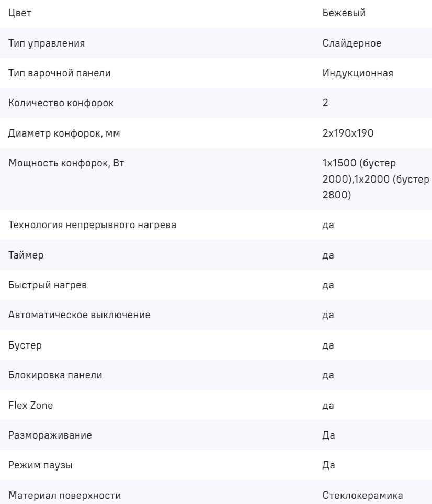
Task: Click the '2x190x190' diameter value
Action: [x=347, y=133]
